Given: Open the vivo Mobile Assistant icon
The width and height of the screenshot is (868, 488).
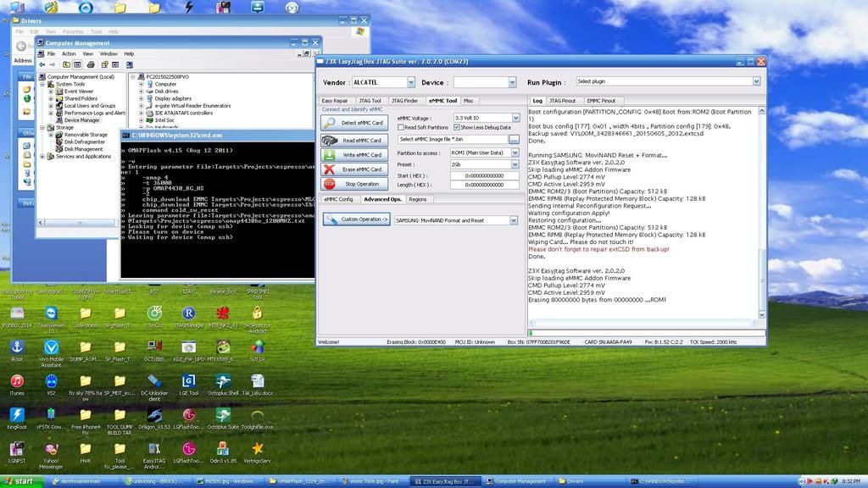Looking at the screenshot, I should click(x=51, y=353).
